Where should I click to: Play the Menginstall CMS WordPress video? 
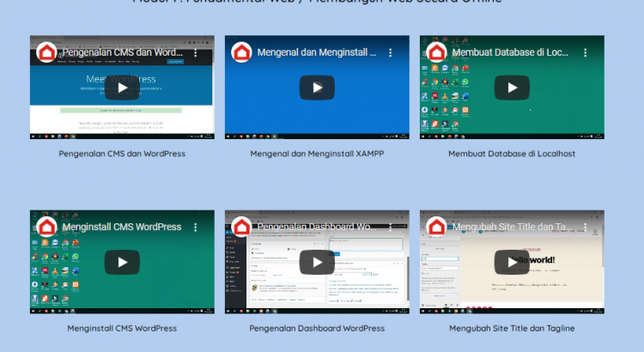(122, 262)
